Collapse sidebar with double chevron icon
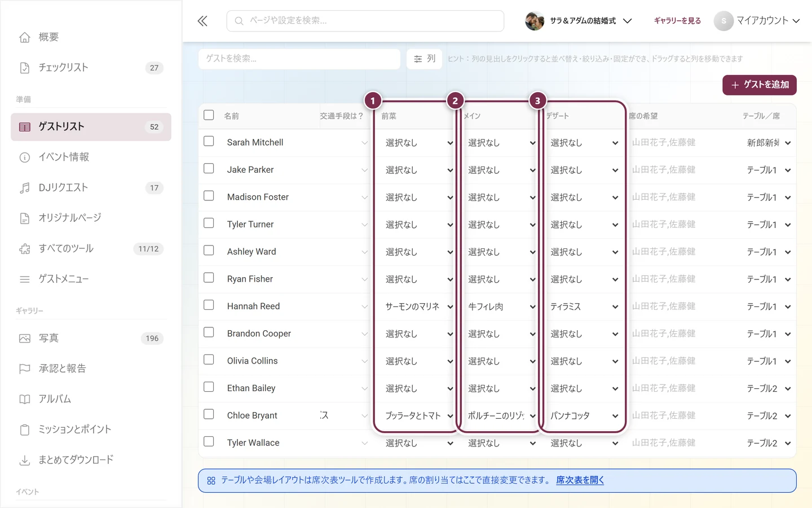The width and height of the screenshot is (812, 508). tap(202, 21)
